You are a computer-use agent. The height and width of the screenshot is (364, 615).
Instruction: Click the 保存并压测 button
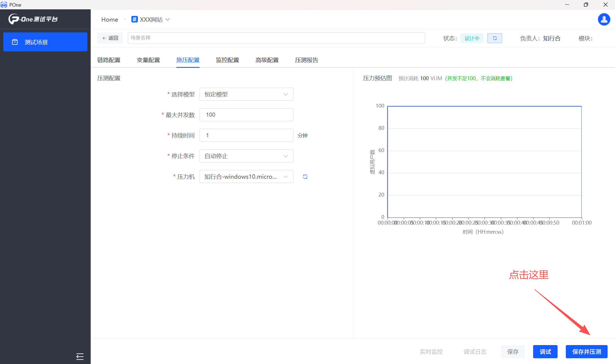586,352
